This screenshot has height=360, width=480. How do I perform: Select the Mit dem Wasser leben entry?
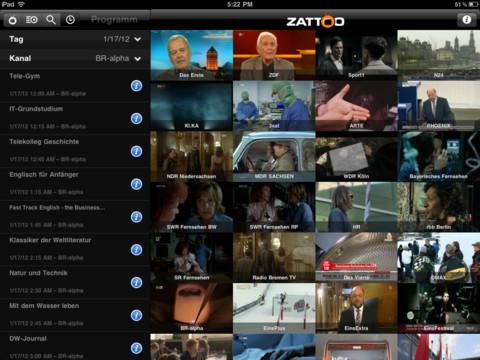click(x=75, y=315)
